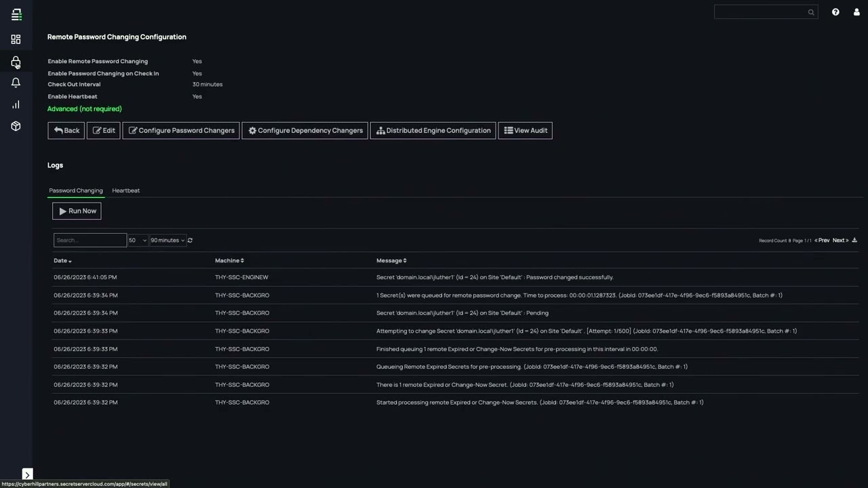The width and height of the screenshot is (868, 488).
Task: Open the 50 page size dropdown
Action: click(138, 240)
